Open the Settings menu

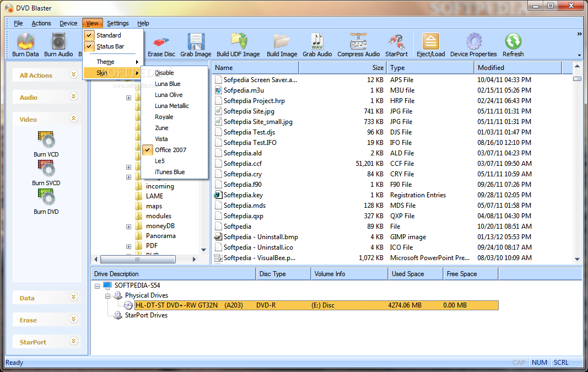pos(118,23)
